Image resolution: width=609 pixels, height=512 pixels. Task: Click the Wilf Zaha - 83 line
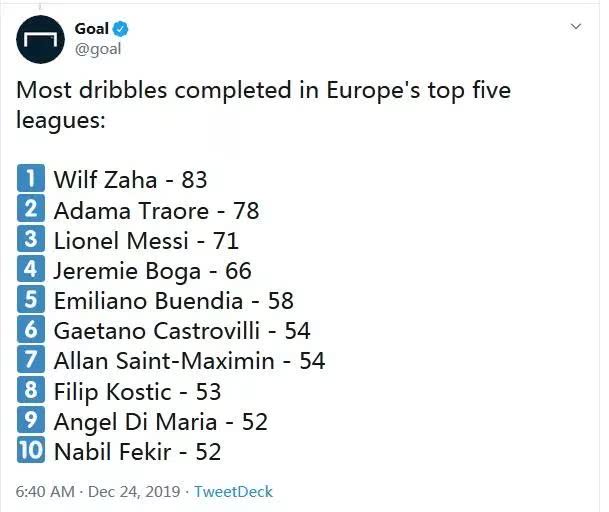click(130, 179)
